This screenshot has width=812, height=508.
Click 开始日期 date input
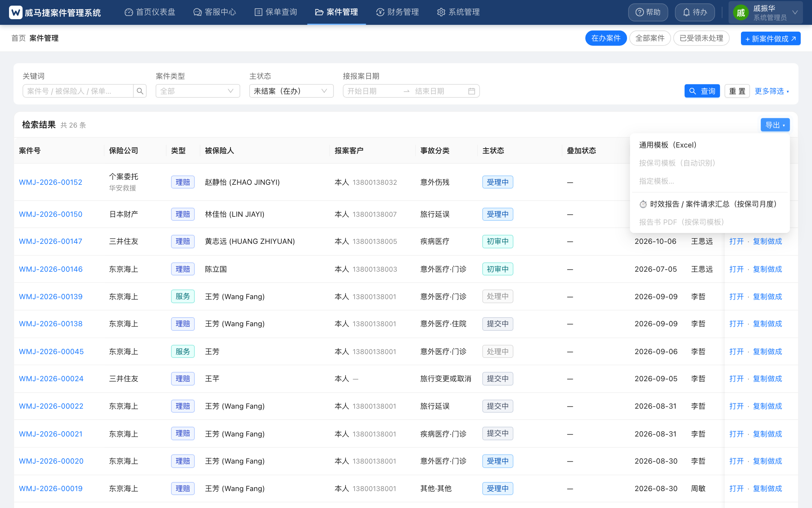pyautogui.click(x=372, y=91)
